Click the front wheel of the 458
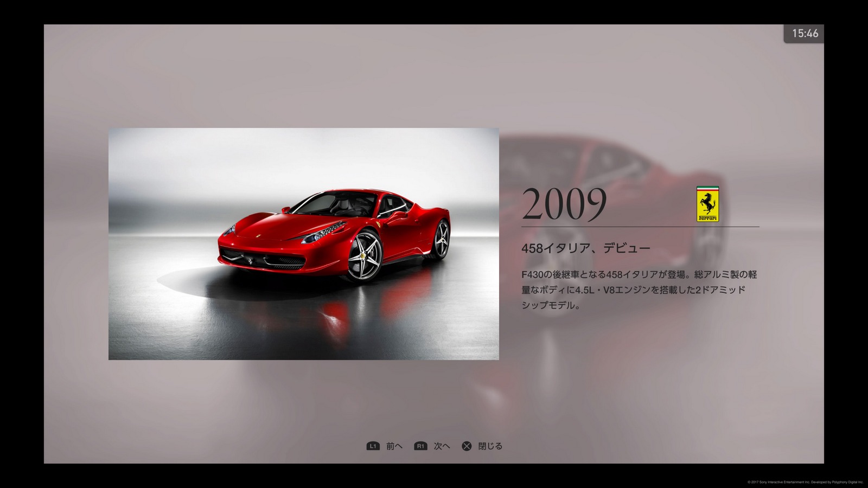This screenshot has height=488, width=868. coord(363,255)
